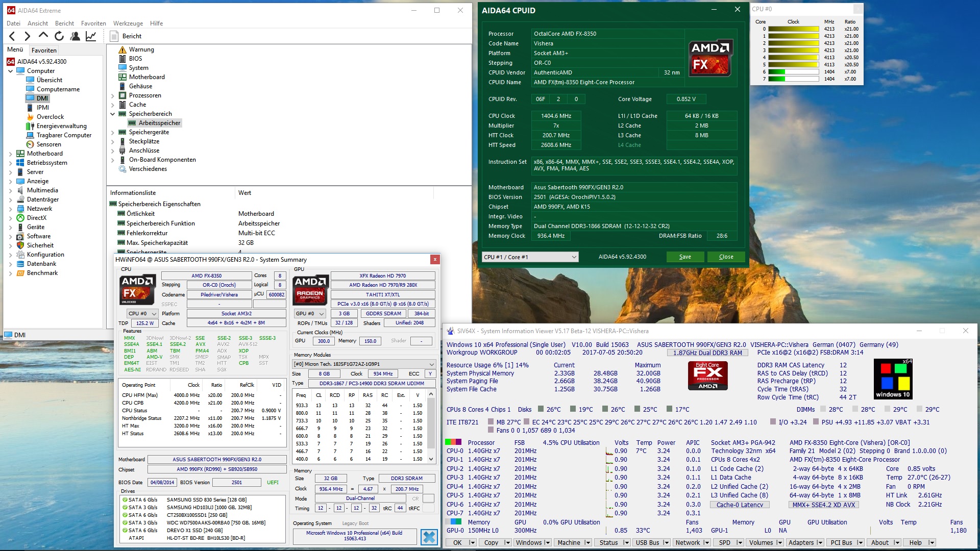The height and width of the screenshot is (551, 980).
Task: Open the Bericht menu in menu bar
Action: pyautogui.click(x=65, y=23)
